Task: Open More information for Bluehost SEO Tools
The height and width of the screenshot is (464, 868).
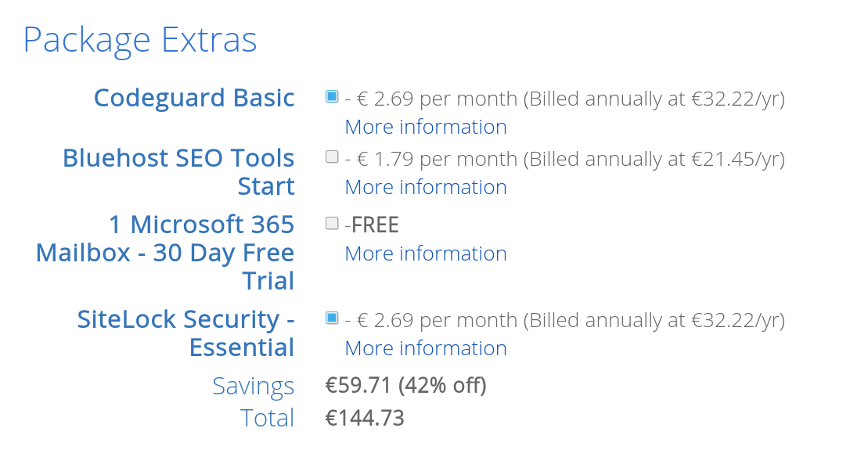Action: [x=426, y=187]
